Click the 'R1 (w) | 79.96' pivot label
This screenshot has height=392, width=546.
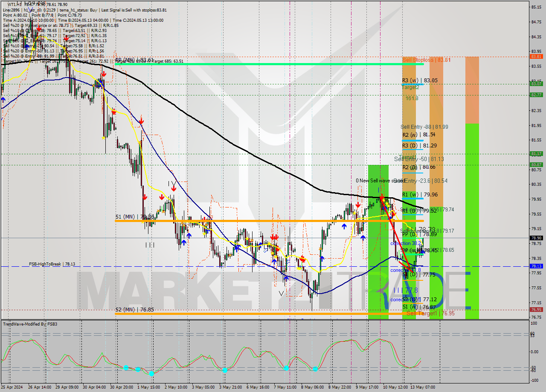click(420, 195)
